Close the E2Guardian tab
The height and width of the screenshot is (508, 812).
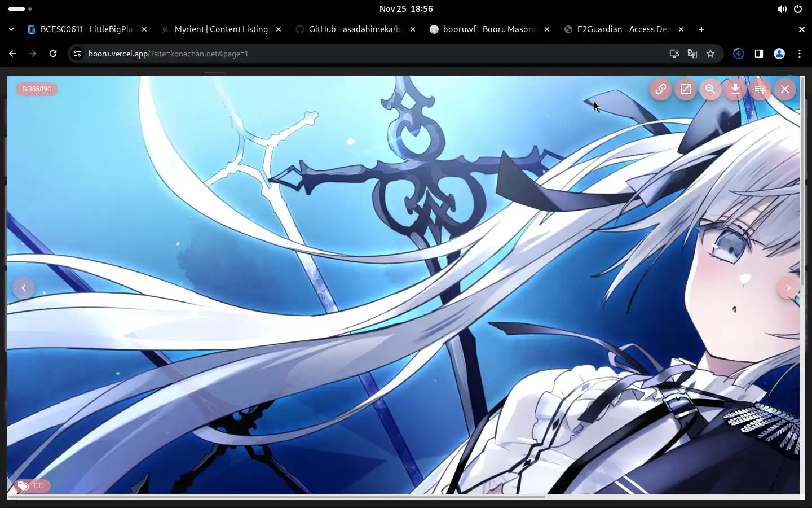(681, 29)
